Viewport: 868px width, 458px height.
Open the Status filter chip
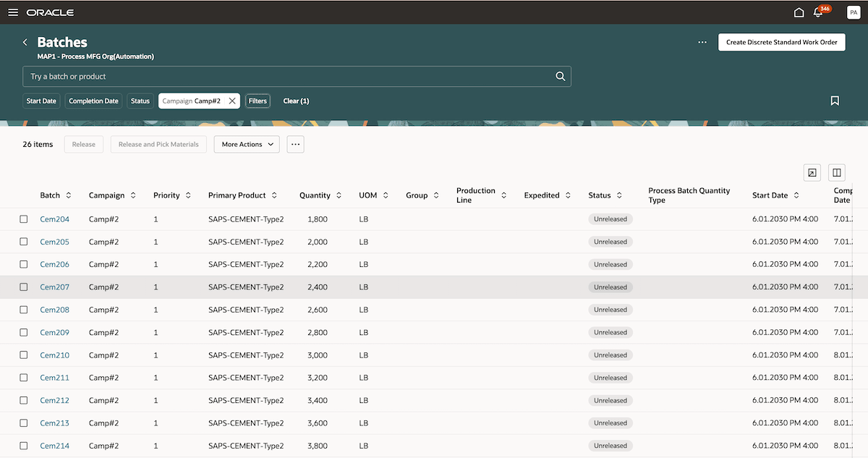140,101
